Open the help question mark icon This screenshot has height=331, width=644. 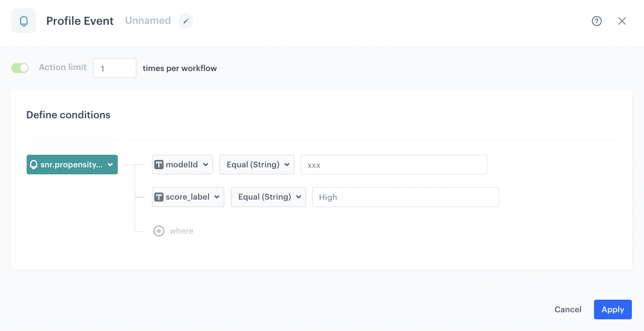coord(596,21)
